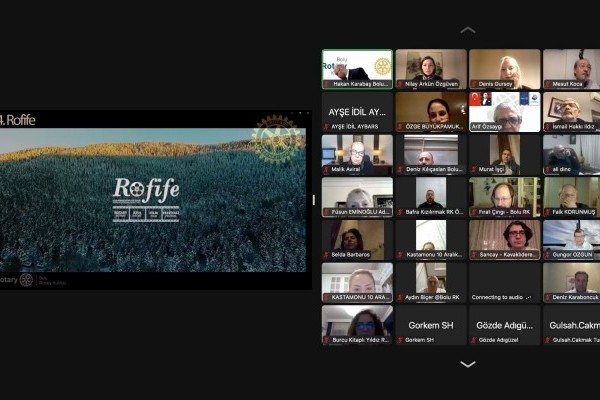Click muted mic icon on Gungor OZGUN
This screenshot has width=600, height=400.
548,255
